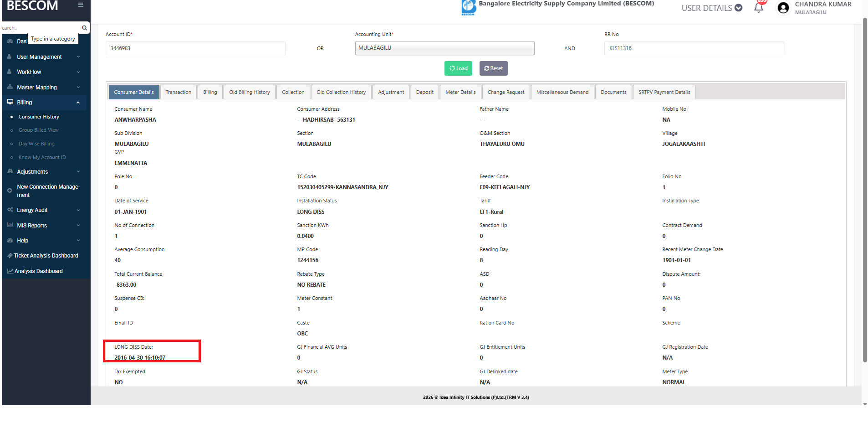Open Analysis Dashboard with chart icon
The height and width of the screenshot is (433, 868).
38,271
